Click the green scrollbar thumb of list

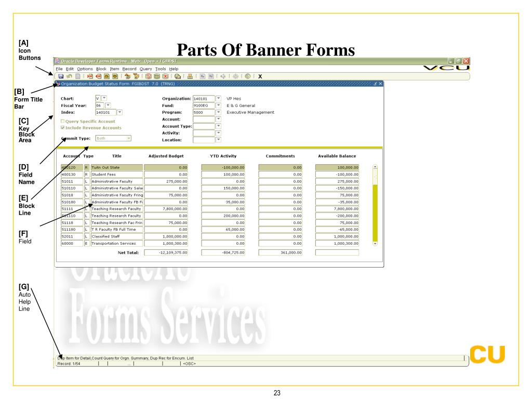375,212
